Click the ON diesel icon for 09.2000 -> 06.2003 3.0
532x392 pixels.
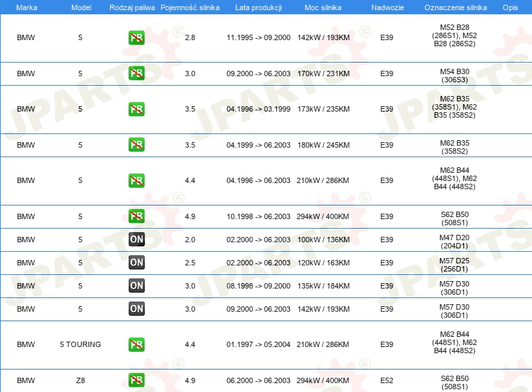[x=136, y=309]
